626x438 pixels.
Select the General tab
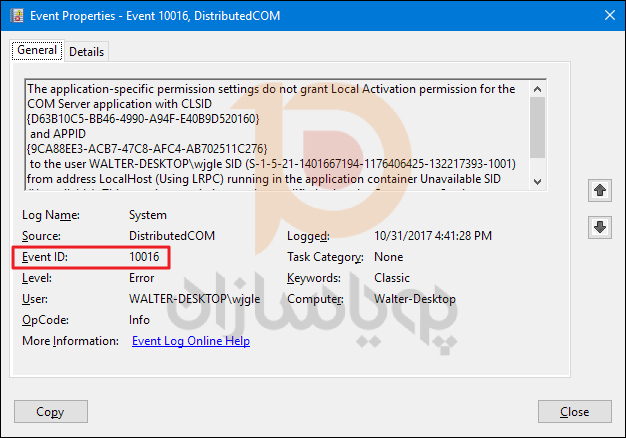pos(37,51)
